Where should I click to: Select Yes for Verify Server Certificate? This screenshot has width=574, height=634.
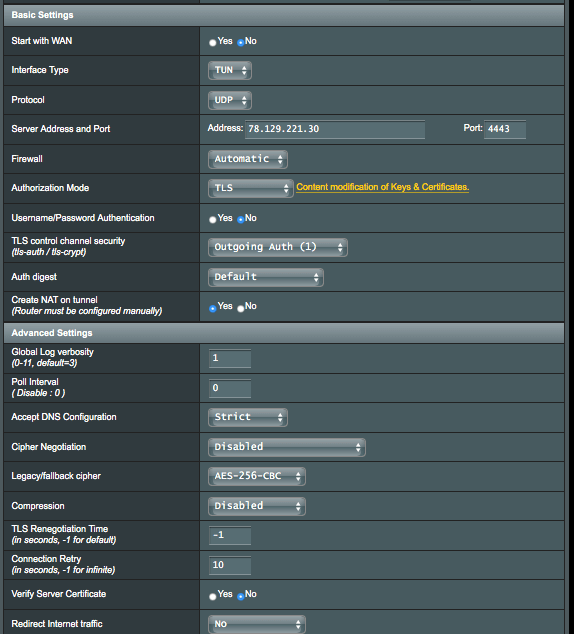click(x=213, y=596)
